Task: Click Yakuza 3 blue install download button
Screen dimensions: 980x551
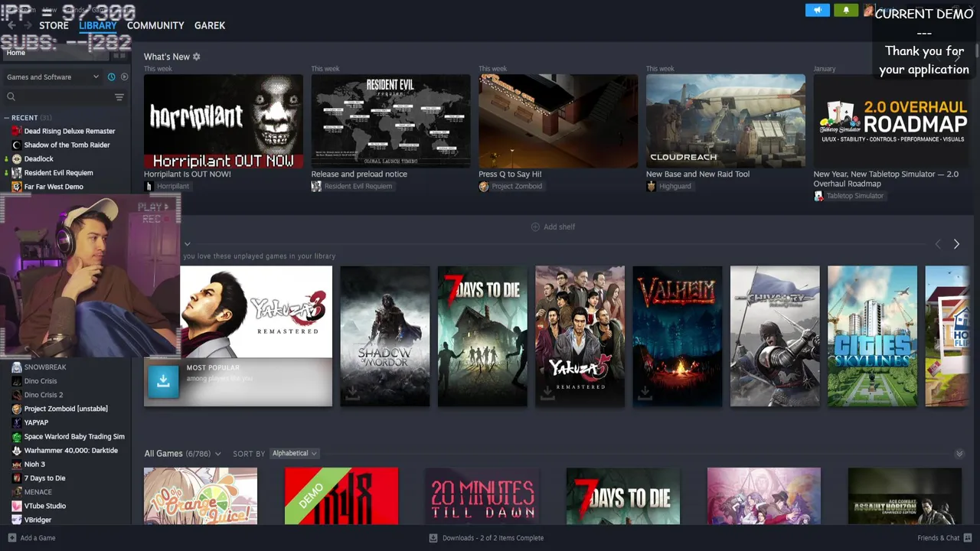Action: (x=163, y=382)
